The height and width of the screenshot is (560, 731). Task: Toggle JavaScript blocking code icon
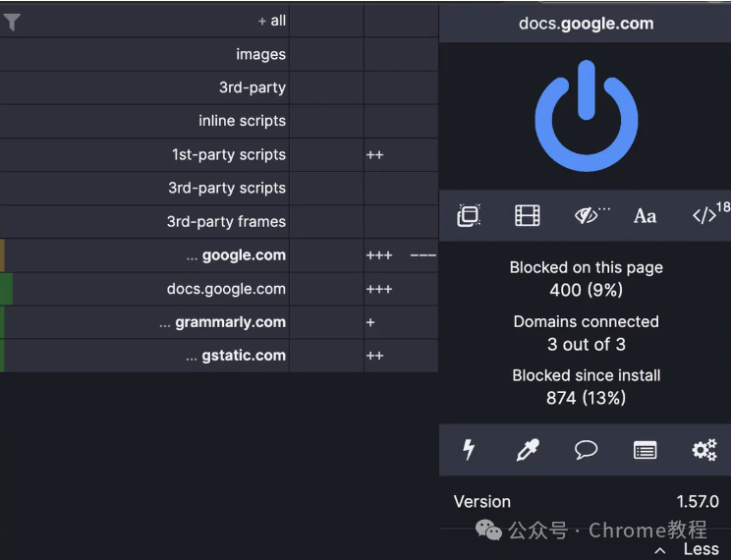(703, 215)
